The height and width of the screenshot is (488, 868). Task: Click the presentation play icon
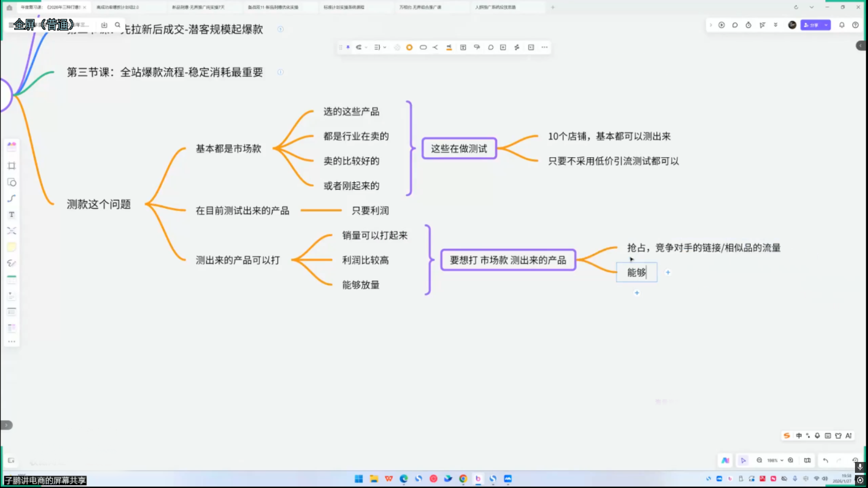click(x=722, y=25)
